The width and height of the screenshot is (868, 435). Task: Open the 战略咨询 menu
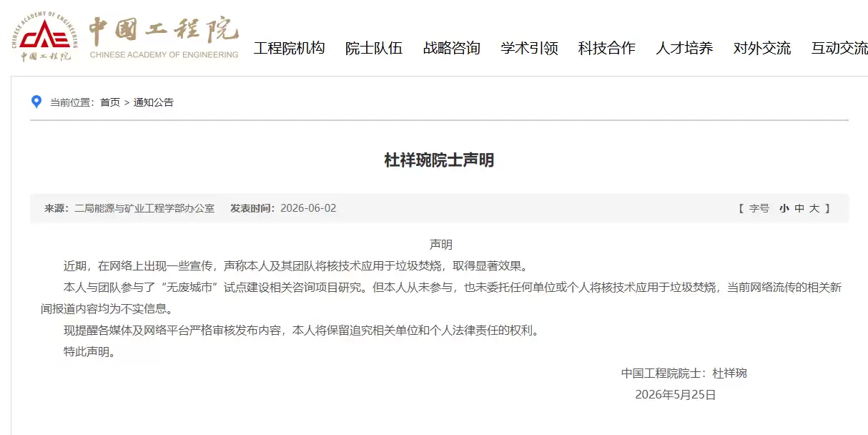pos(452,48)
